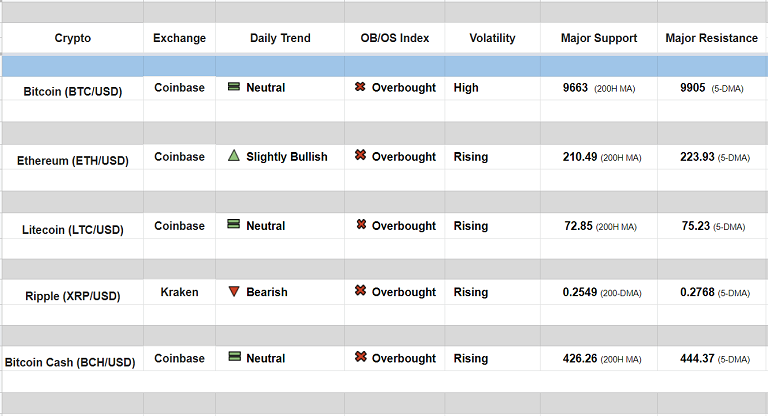The height and width of the screenshot is (416, 768).
Task: Click Bitcoin's neutral trend icon
Action: [233, 88]
